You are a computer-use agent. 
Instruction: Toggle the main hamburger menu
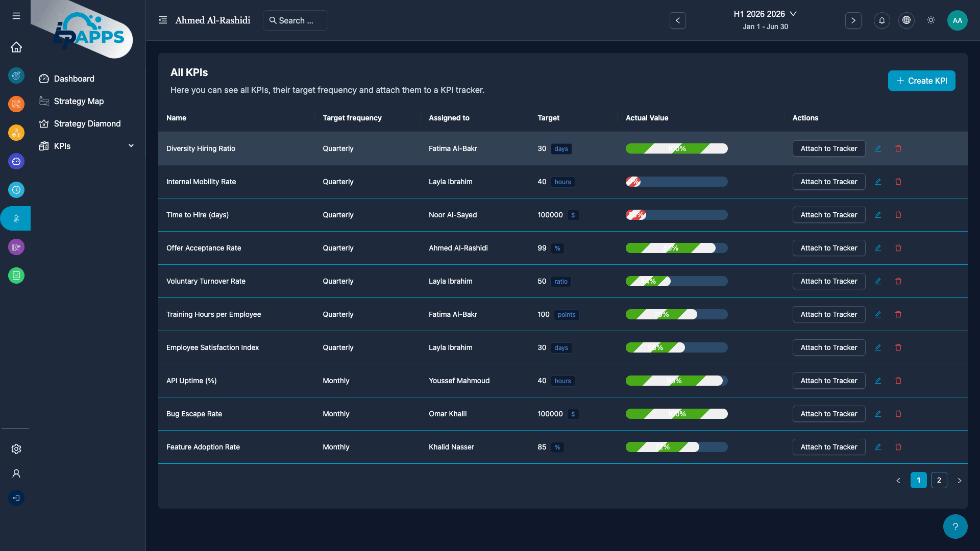tap(16, 16)
